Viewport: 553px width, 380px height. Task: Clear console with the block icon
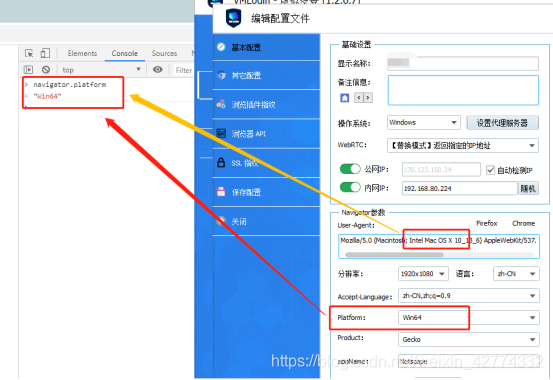pos(46,70)
